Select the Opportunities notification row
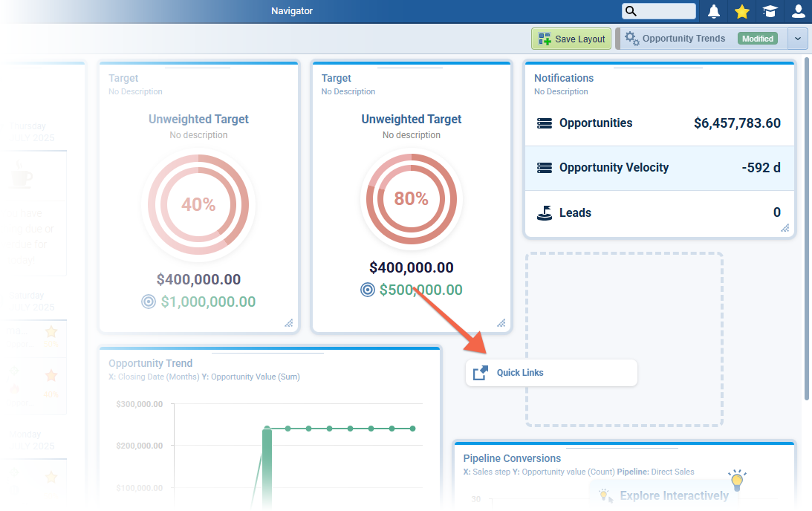The height and width of the screenshot is (511, 812). point(658,123)
